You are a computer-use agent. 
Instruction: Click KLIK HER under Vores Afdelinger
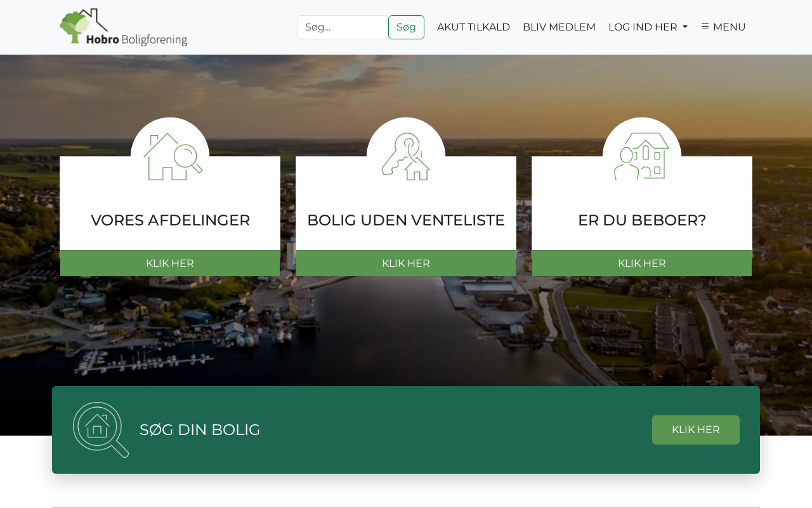[x=170, y=263]
